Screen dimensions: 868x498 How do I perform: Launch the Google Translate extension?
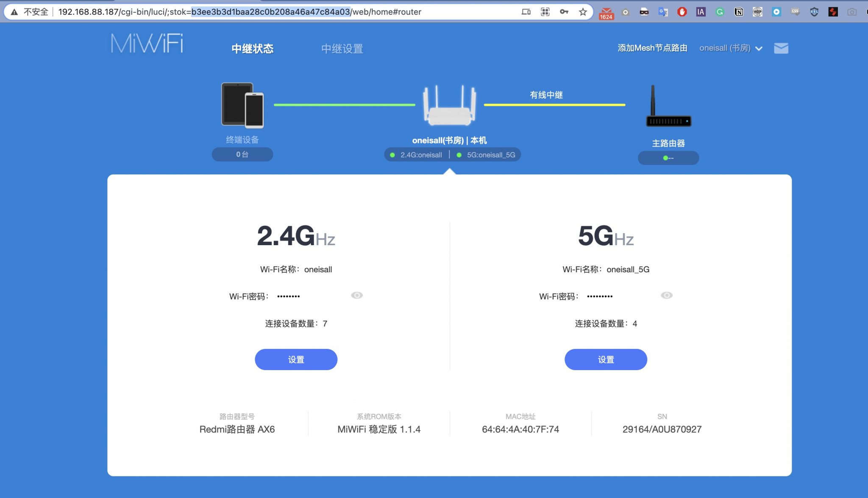663,12
